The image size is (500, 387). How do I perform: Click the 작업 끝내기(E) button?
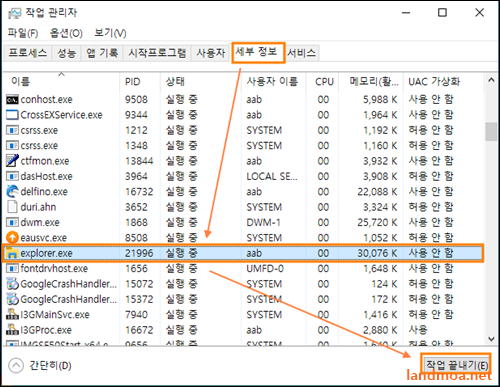tap(457, 365)
